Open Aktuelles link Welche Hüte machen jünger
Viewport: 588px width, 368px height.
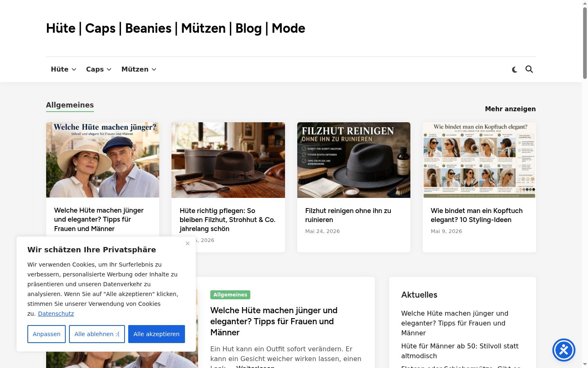coord(454,323)
